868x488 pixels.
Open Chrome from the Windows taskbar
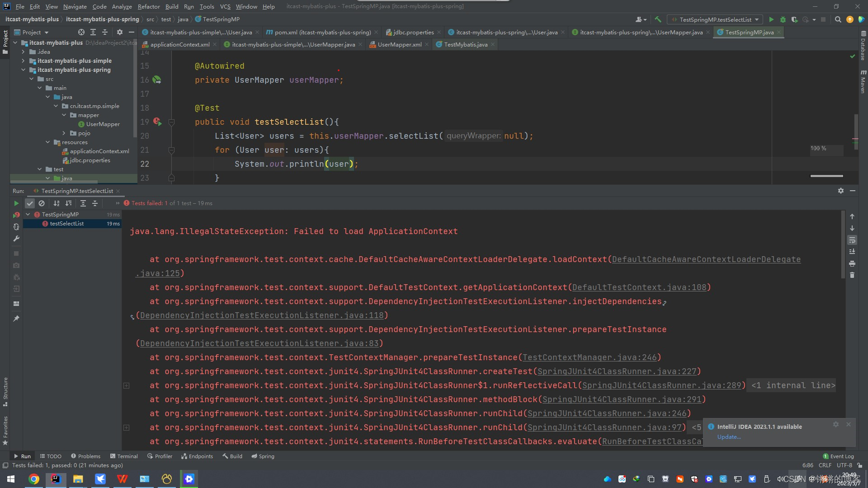point(33,479)
